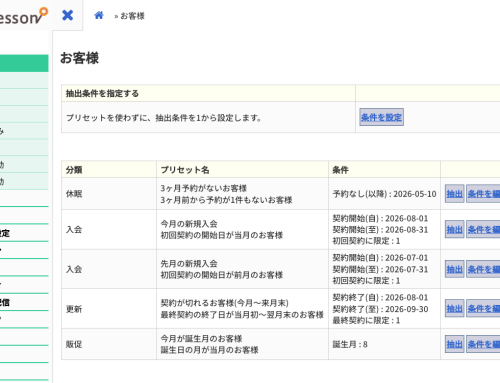Edit conditions for 契約が切れるお客様 row
The image size is (500, 383).
pos(483,309)
